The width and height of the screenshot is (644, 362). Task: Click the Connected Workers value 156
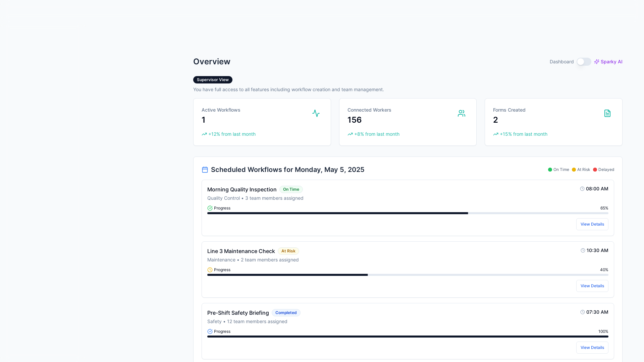click(x=355, y=120)
